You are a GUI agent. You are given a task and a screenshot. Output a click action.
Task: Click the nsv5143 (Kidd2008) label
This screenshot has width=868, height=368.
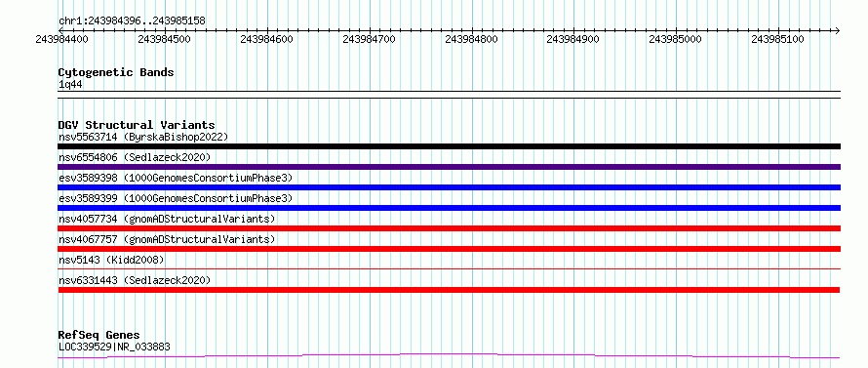(111, 260)
